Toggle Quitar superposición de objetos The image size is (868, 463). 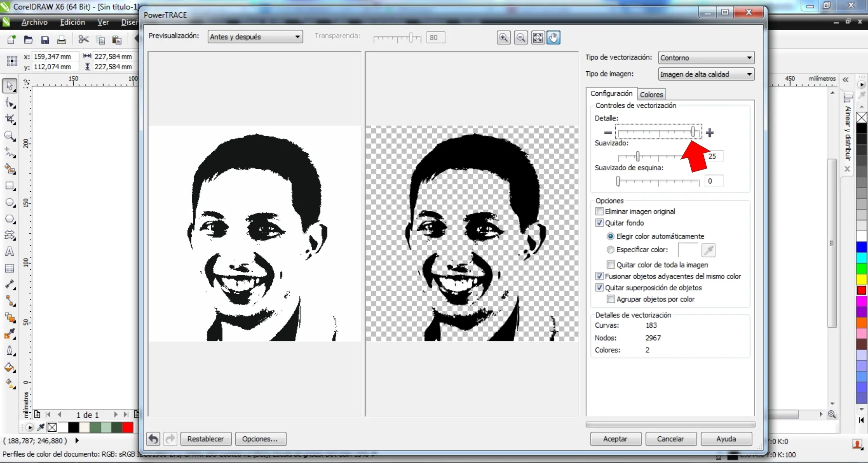coord(599,287)
